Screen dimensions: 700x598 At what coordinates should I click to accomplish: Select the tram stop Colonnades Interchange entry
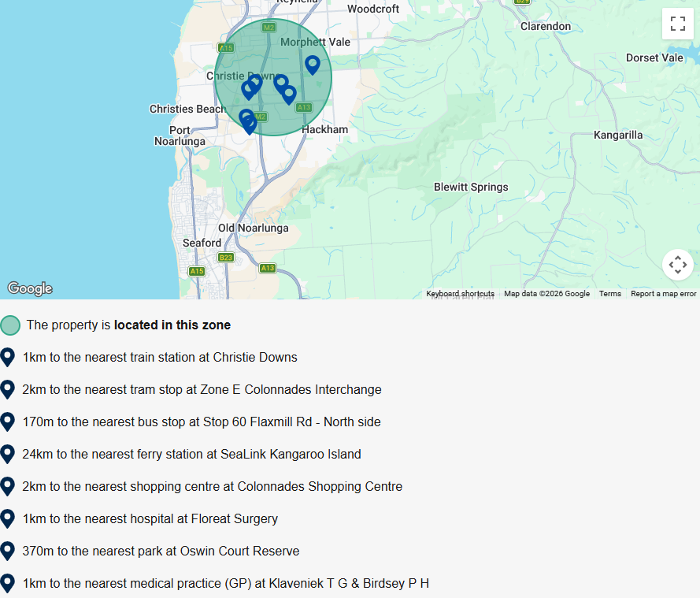(202, 389)
